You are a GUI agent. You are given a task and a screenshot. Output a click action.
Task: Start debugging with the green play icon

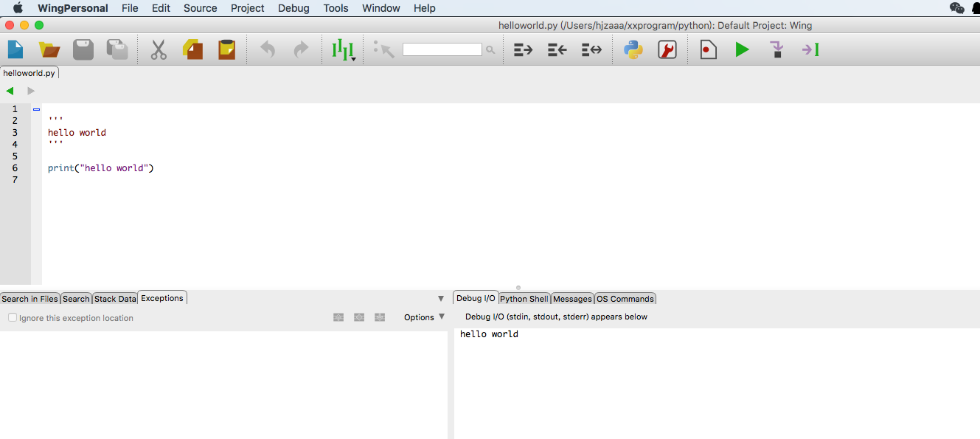[x=742, y=49]
